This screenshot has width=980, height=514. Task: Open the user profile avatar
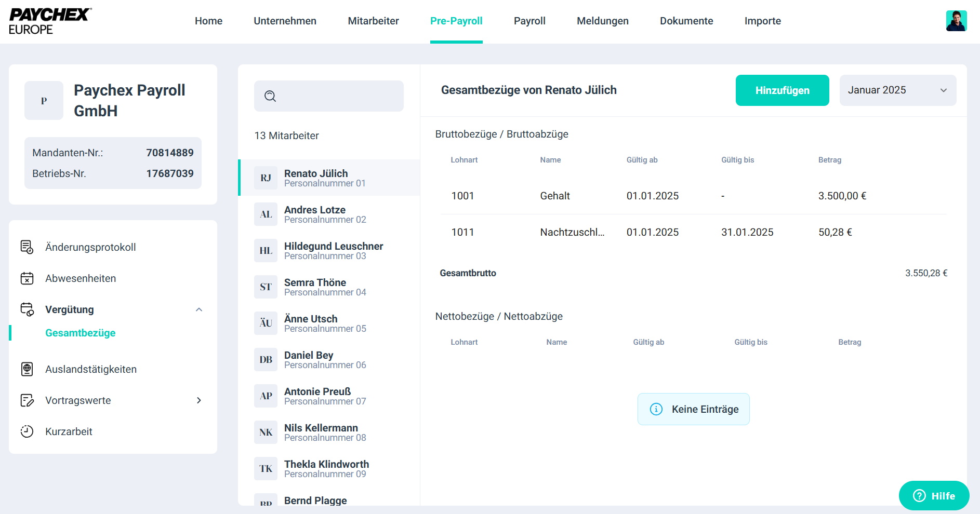point(956,21)
